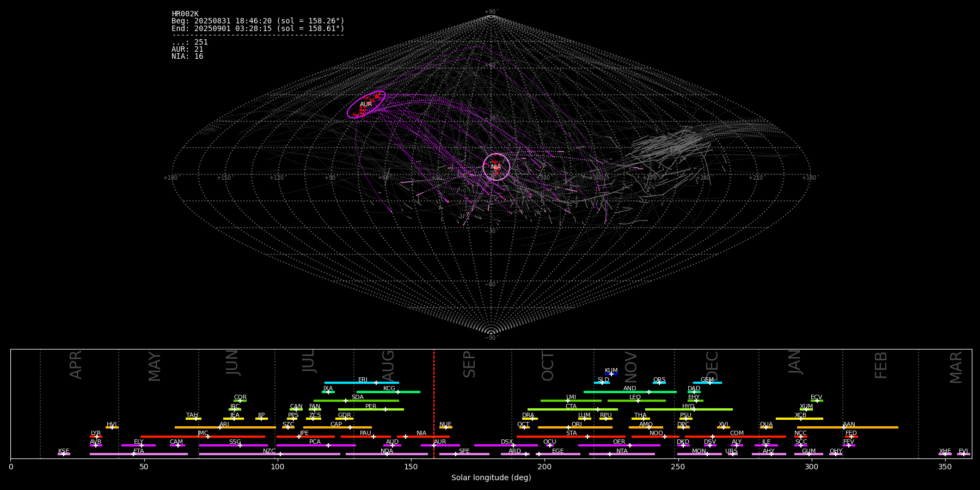Click the PER shower bar
This screenshot has height=490, width=980.
coord(371,409)
